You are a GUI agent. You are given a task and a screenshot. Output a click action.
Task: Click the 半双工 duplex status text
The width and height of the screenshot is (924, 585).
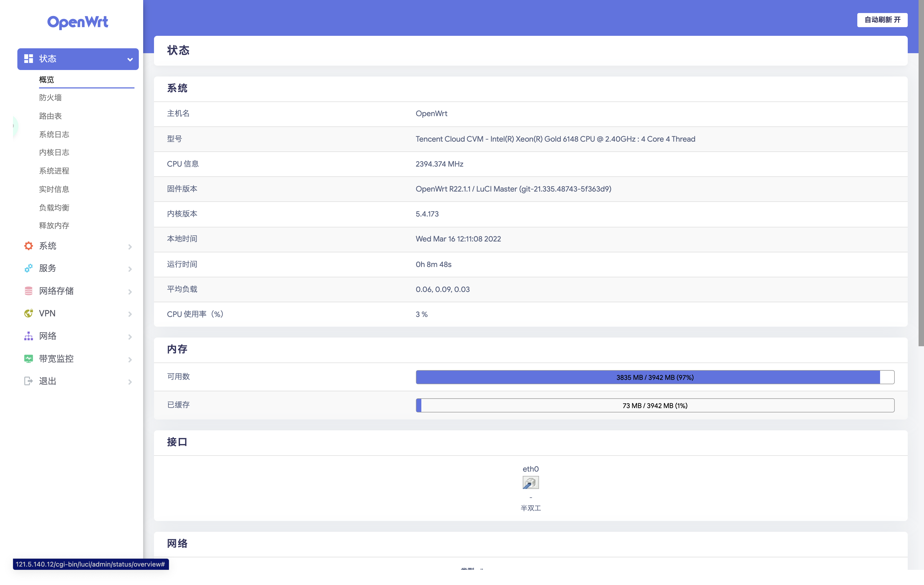531,508
